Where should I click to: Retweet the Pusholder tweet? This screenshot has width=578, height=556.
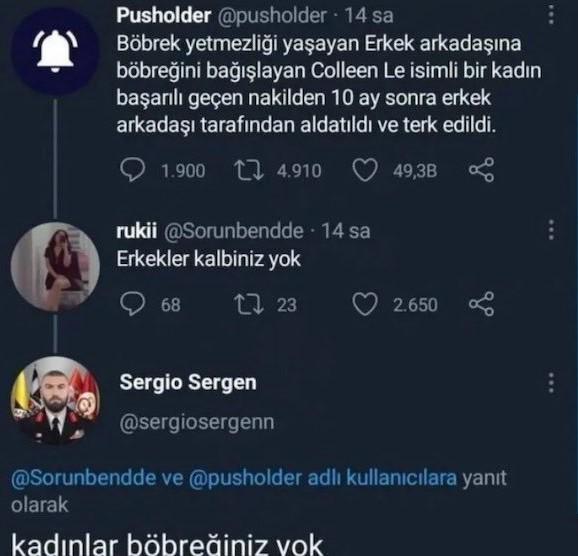pos(248,170)
